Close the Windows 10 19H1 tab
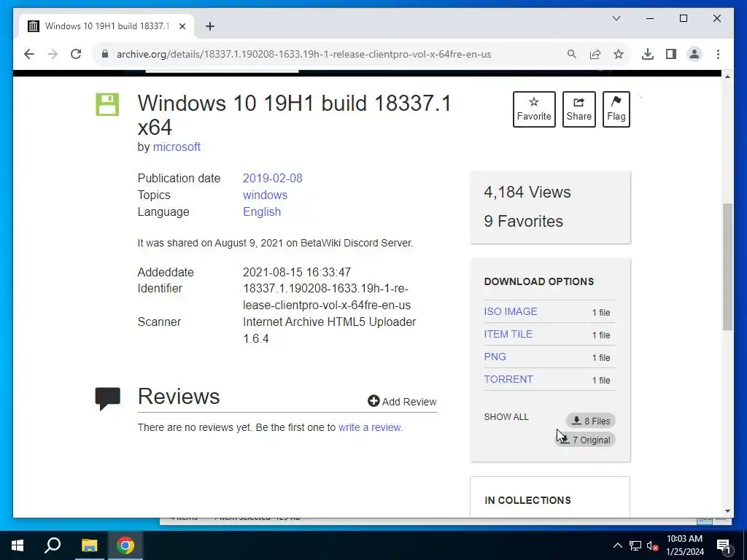 [182, 26]
